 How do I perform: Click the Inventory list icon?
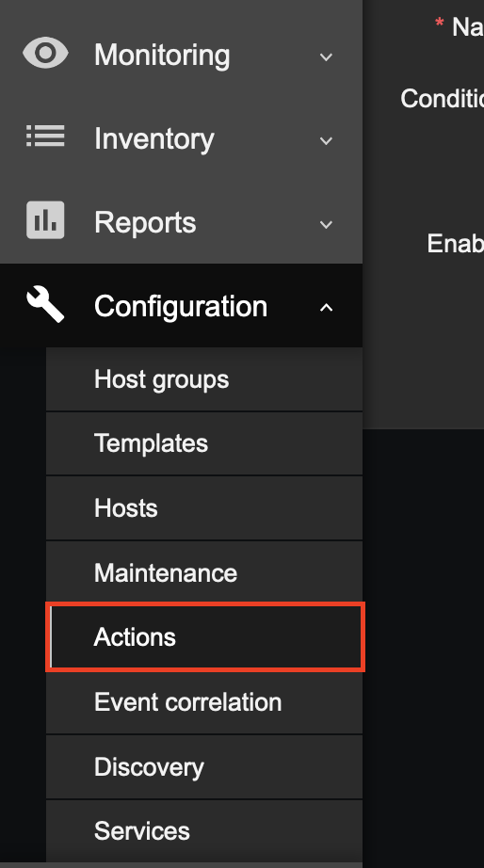(45, 137)
